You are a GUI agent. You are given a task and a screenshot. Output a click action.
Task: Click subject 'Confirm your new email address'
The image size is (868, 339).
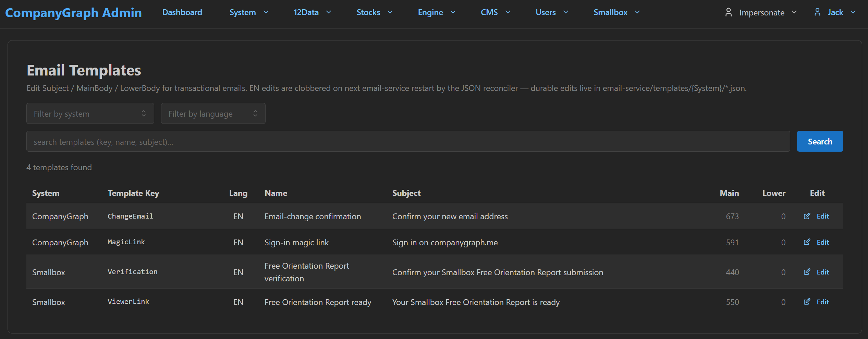click(x=450, y=217)
